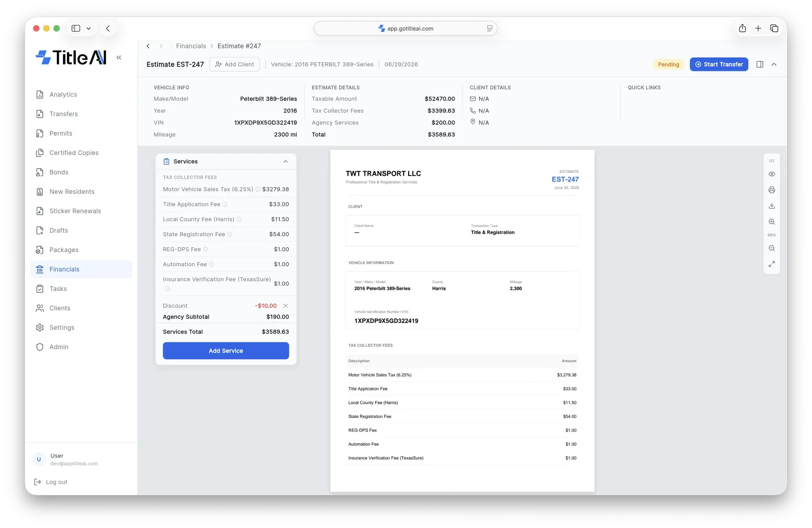Open the browser sidebar dropdown arrow
The width and height of the screenshot is (812, 528).
[x=89, y=28]
